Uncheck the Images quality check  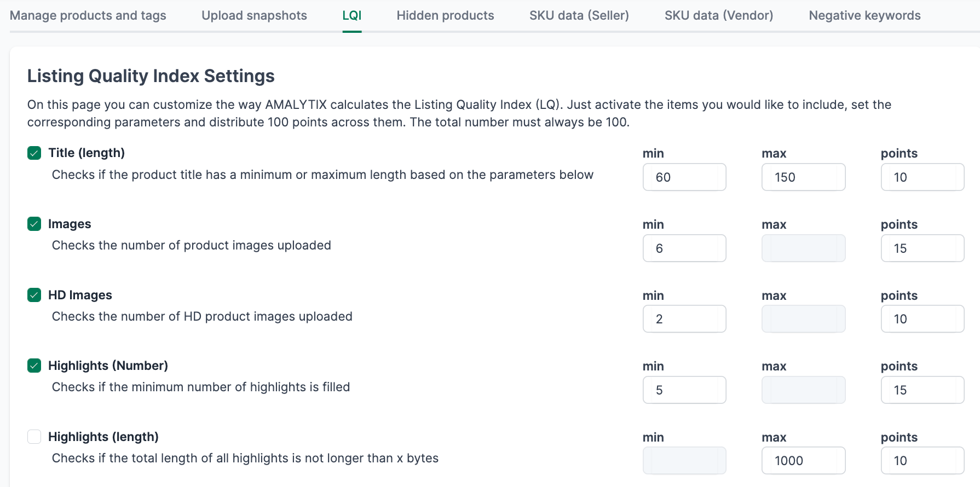coord(34,224)
